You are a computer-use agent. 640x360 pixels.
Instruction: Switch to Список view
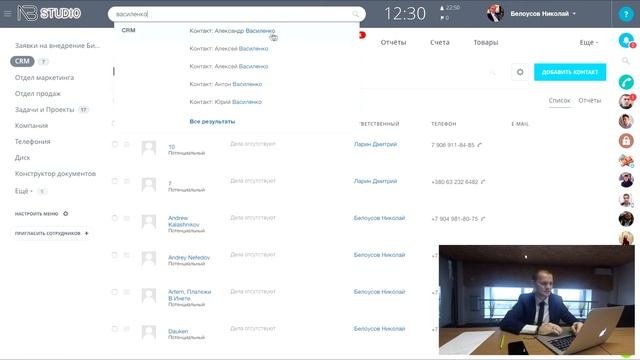pos(559,100)
